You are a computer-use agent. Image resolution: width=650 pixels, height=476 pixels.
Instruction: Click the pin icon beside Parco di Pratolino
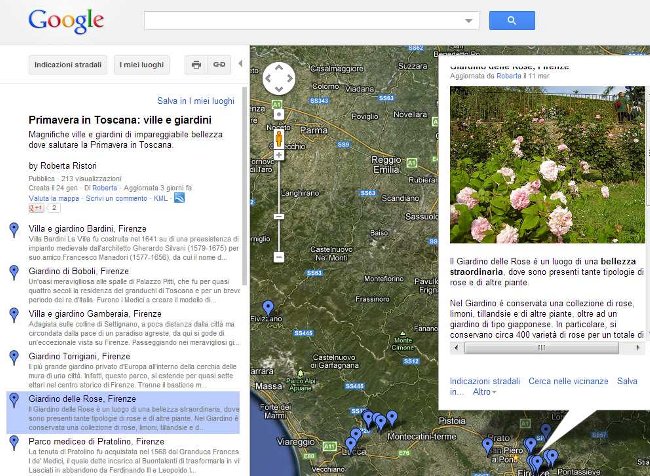(x=14, y=443)
